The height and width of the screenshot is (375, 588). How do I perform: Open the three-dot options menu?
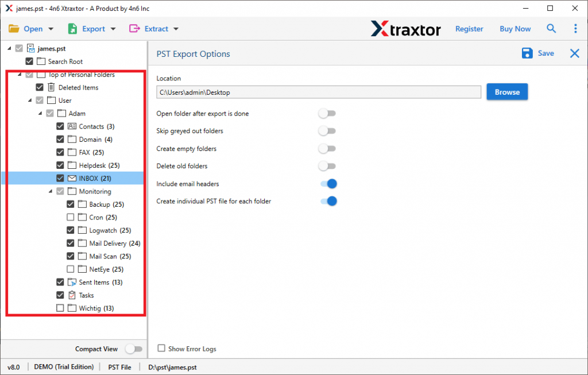(x=575, y=28)
